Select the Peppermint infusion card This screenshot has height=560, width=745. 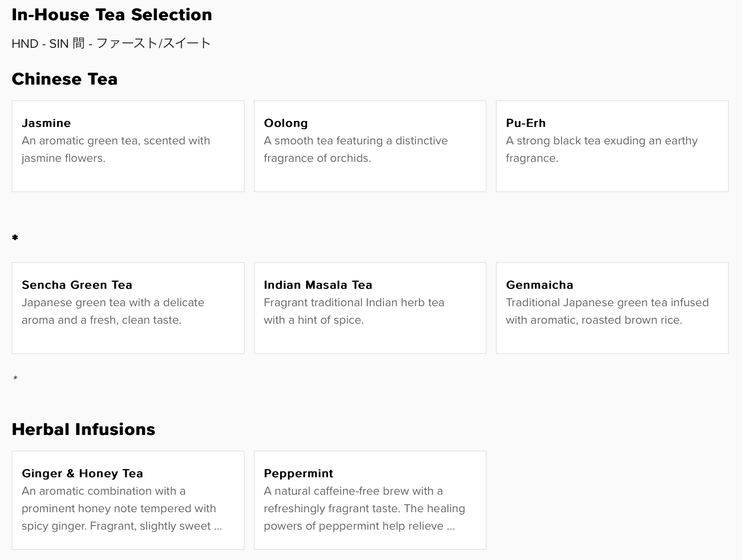[x=370, y=500]
